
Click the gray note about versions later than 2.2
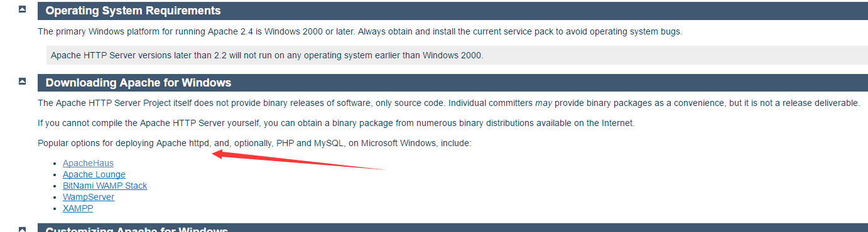tap(457, 55)
